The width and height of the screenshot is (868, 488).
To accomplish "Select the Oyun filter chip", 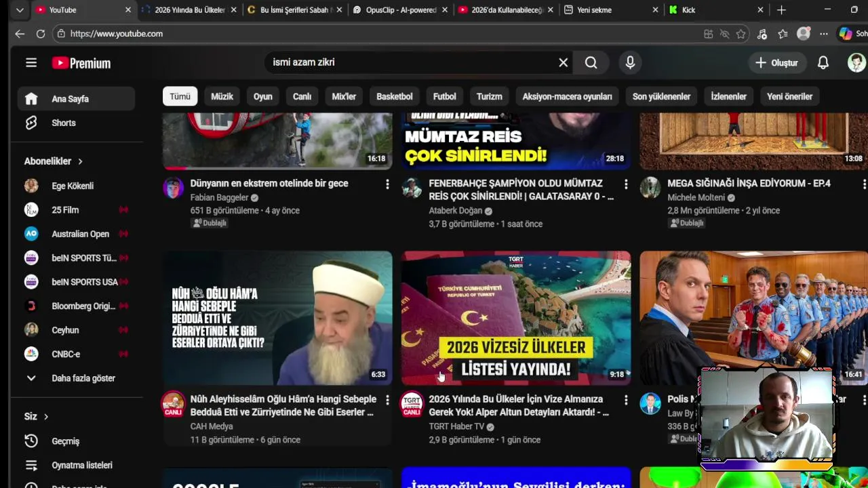I will (263, 96).
